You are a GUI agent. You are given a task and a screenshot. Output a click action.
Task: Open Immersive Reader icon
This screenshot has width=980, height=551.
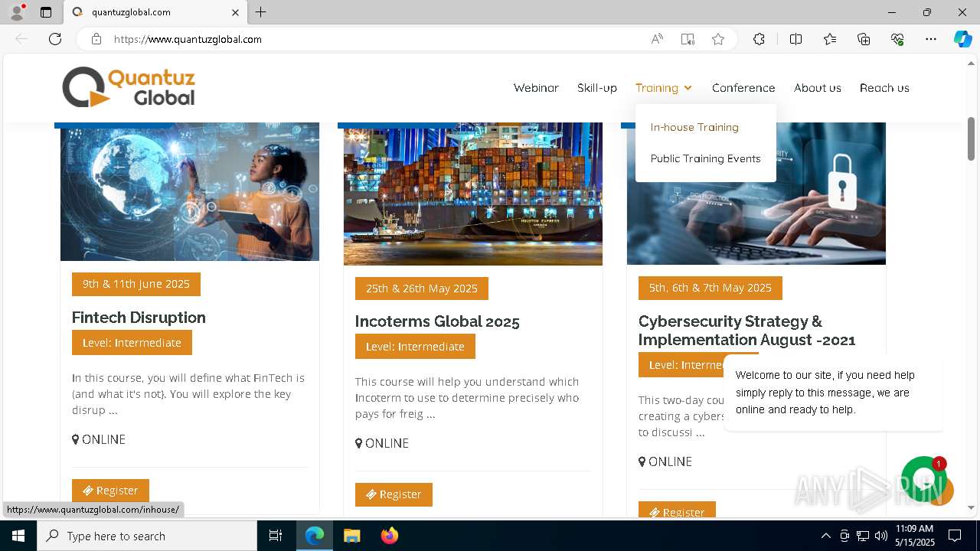coord(688,39)
